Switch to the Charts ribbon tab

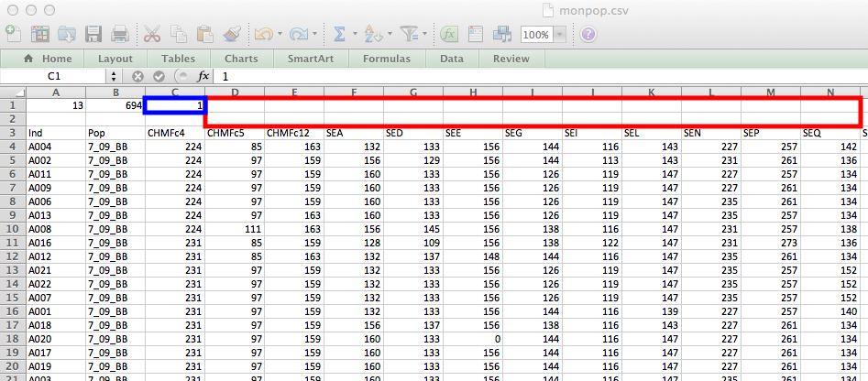(240, 59)
